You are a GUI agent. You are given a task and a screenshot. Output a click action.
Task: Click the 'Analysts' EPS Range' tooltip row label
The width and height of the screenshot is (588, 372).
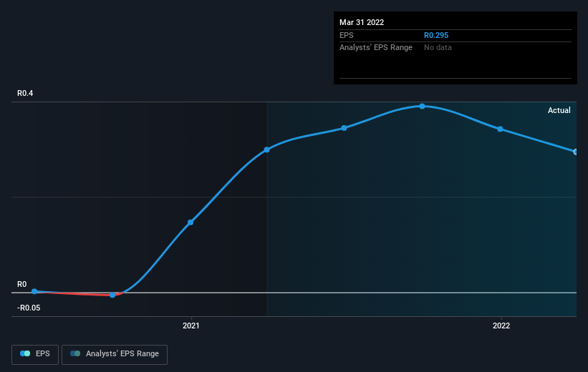click(x=376, y=48)
